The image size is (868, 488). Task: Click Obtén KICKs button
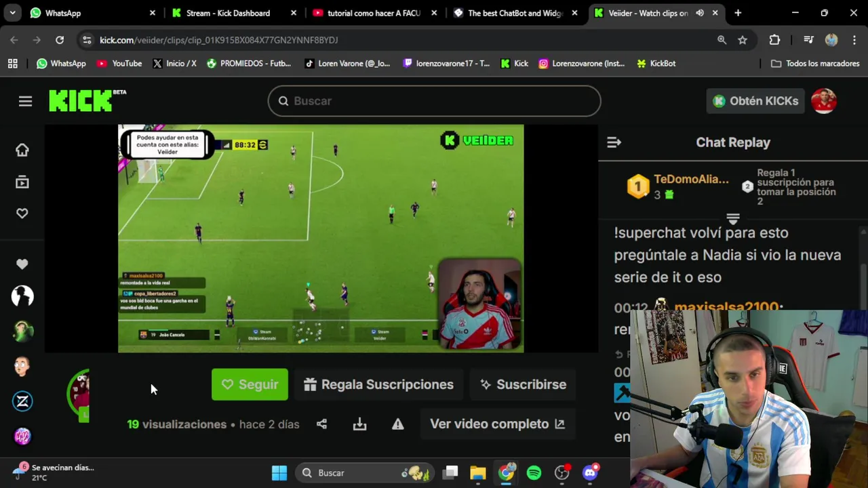pyautogui.click(x=755, y=101)
